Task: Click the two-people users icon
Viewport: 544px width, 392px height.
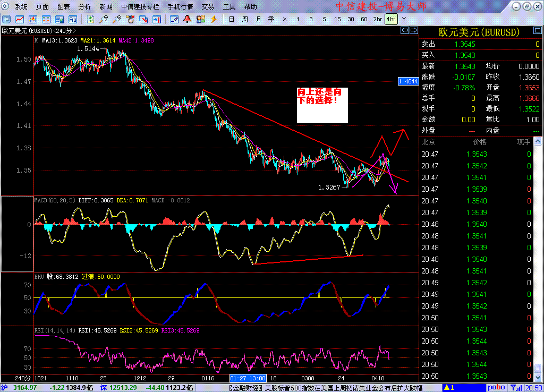Action: [200, 20]
